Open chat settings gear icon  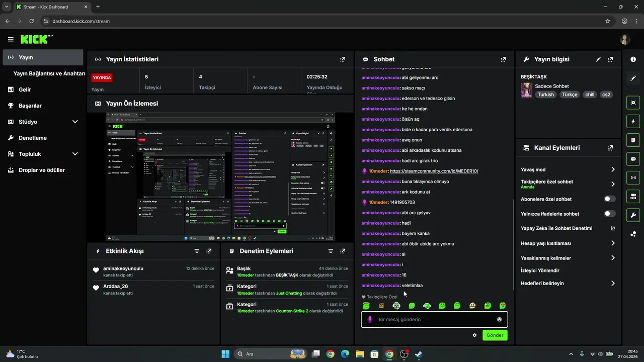pyautogui.click(x=474, y=335)
